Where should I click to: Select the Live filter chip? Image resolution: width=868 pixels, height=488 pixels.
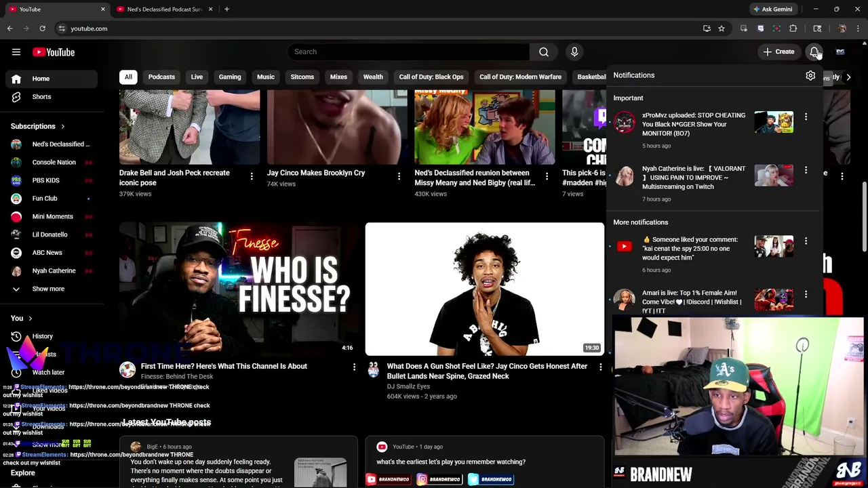tap(197, 77)
